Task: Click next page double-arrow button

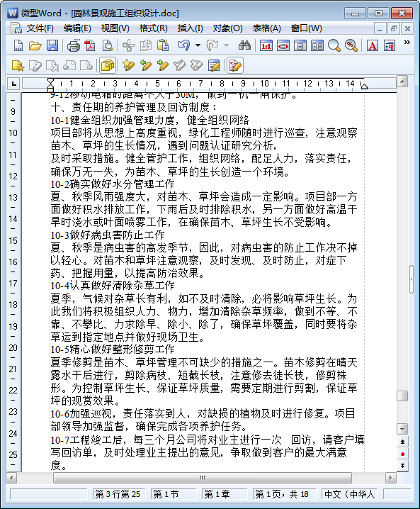Action: coord(402,466)
